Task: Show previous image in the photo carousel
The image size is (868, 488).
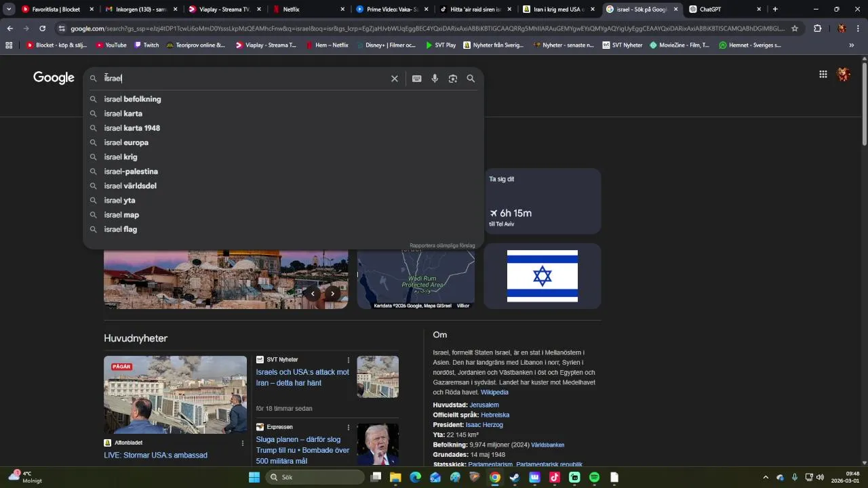Action: (x=312, y=293)
